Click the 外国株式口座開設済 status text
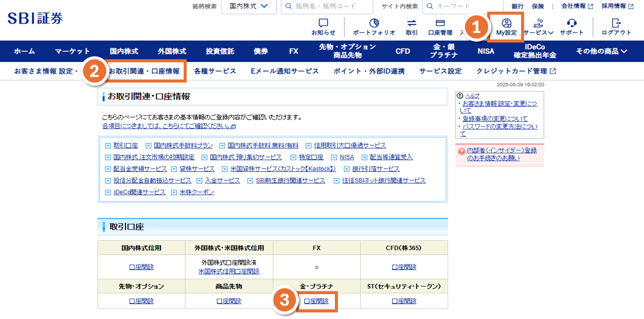Image resolution: width=644 pixels, height=319 pixels. [229, 263]
